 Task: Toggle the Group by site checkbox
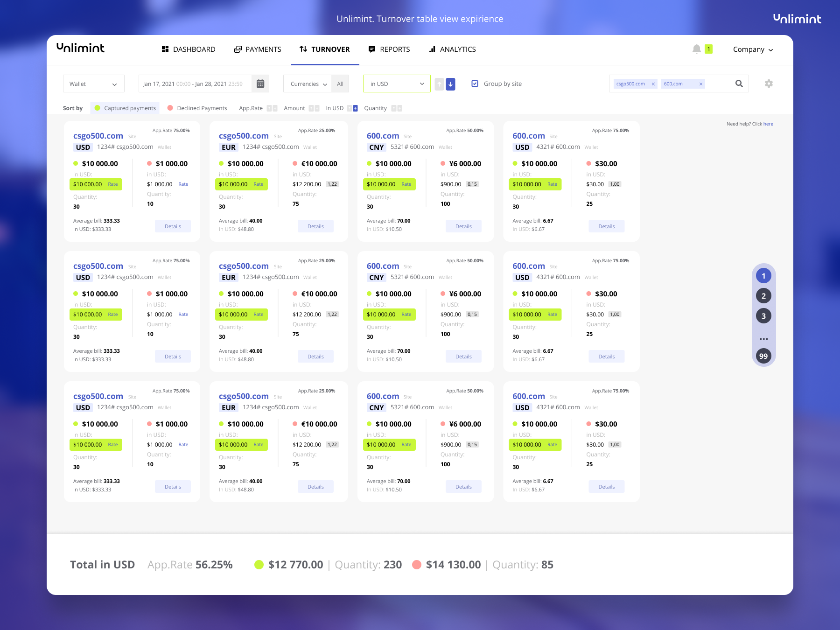(x=475, y=84)
